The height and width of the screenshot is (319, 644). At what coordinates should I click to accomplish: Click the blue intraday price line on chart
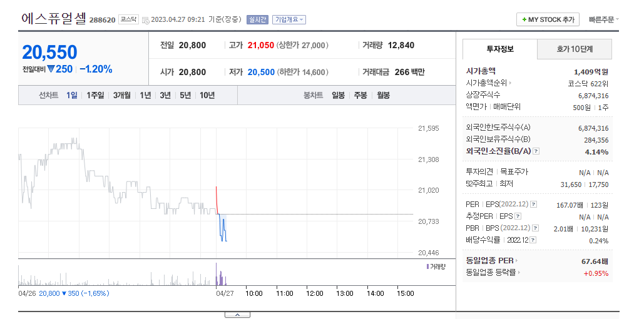[223, 228]
